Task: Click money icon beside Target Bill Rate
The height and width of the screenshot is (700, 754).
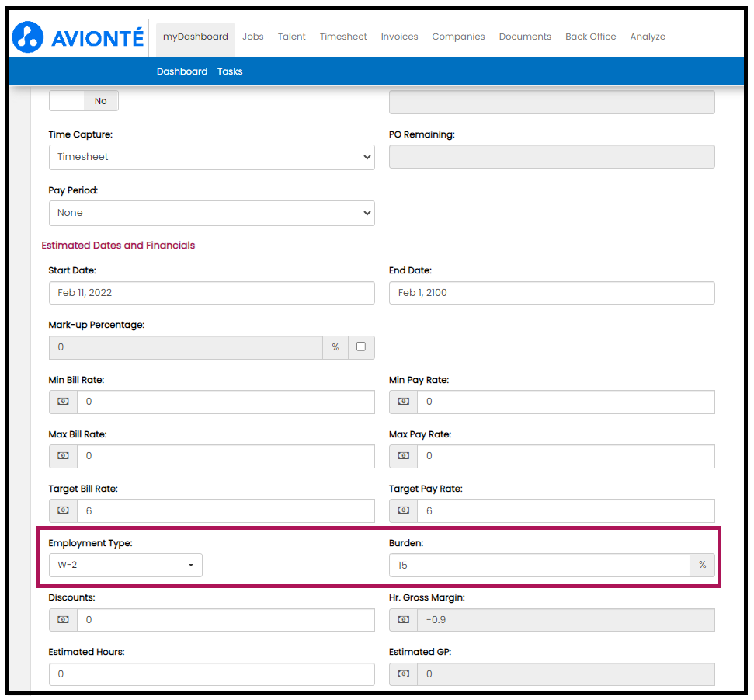Action: click(63, 510)
